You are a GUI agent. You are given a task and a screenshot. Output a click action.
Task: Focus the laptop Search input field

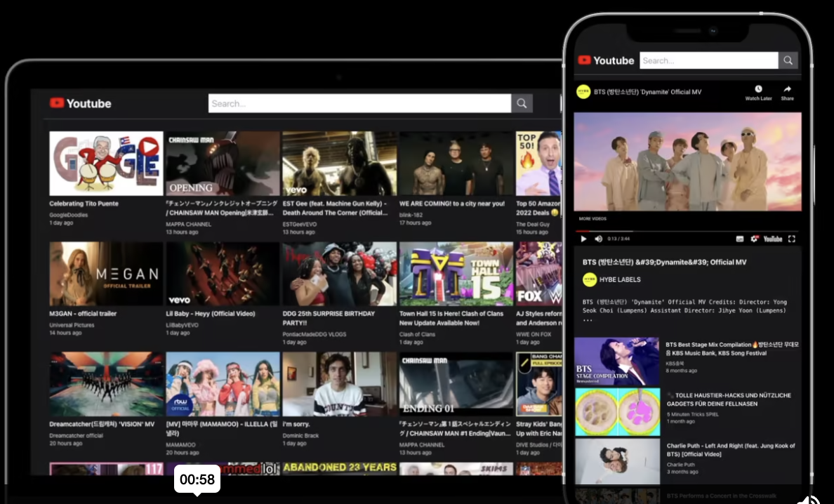click(359, 104)
